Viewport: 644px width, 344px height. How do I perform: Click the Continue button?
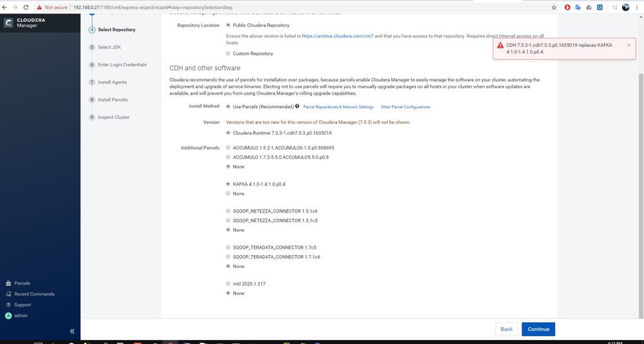pos(538,329)
